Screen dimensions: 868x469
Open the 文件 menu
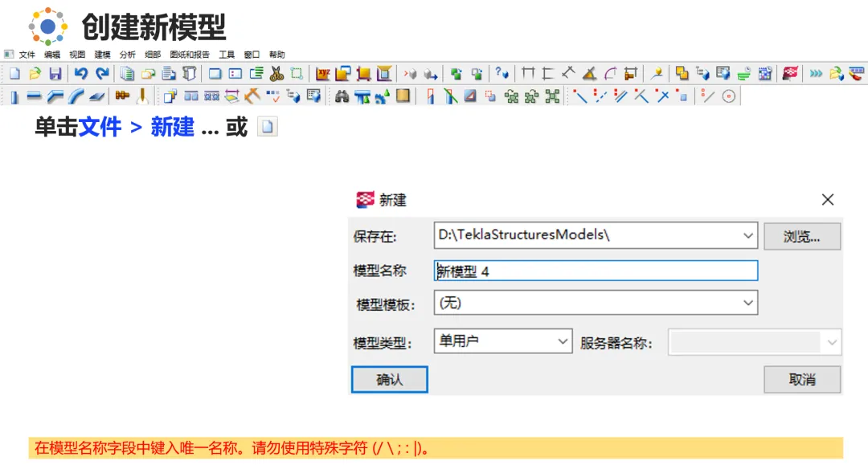click(27, 55)
